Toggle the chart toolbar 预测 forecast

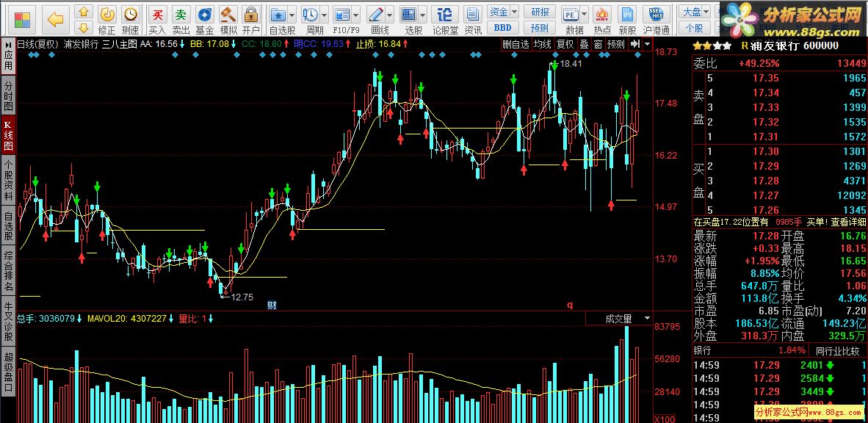(615, 44)
